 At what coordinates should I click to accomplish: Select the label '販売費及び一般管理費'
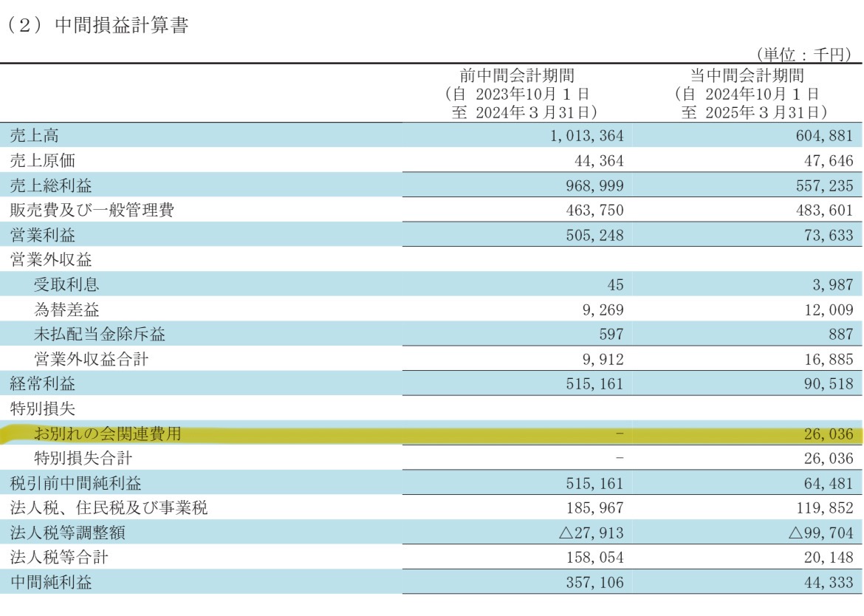tap(92, 210)
